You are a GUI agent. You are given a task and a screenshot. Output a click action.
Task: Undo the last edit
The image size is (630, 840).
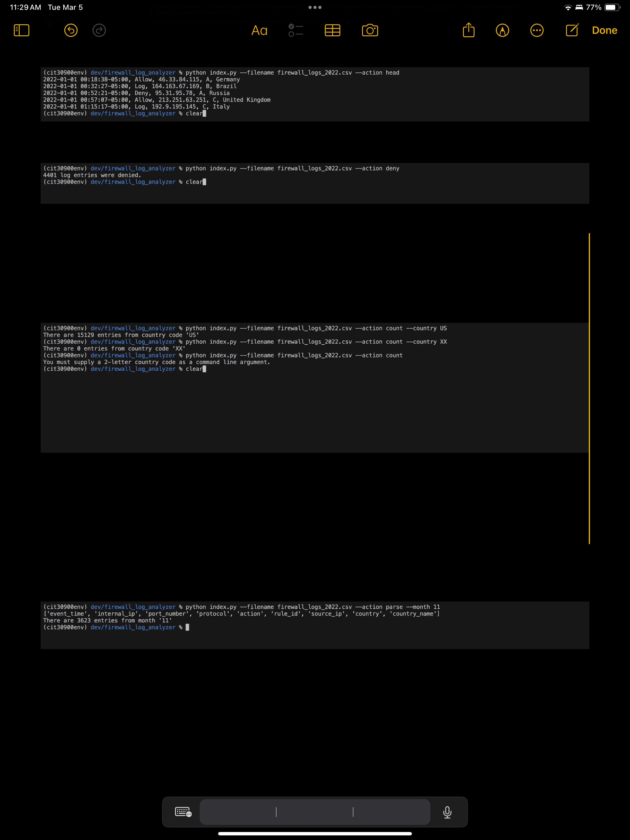point(71,30)
